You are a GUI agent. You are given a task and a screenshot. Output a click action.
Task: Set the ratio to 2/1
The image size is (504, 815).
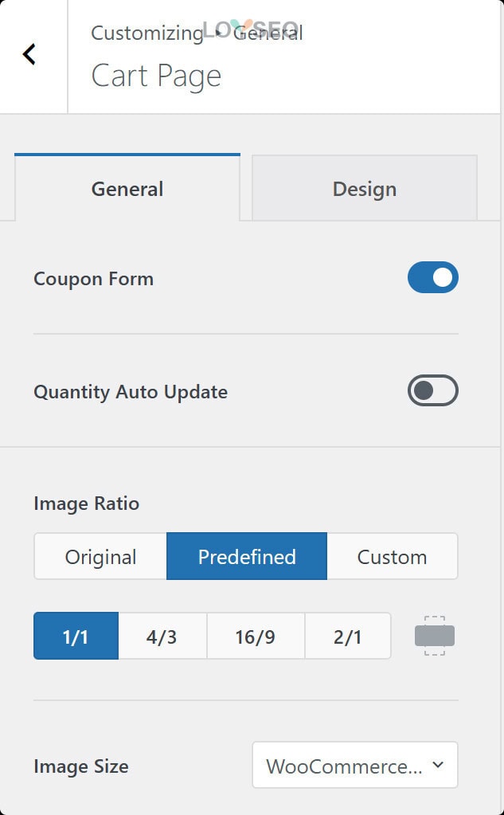pos(348,636)
